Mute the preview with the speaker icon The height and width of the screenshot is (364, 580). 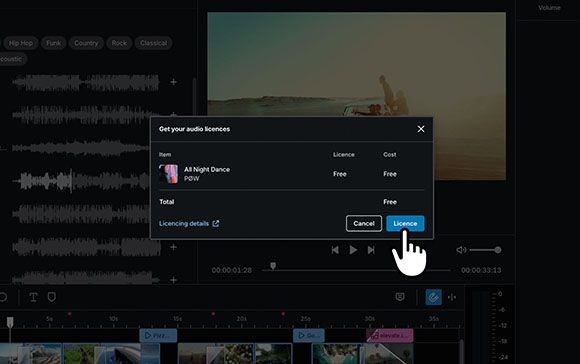point(461,250)
